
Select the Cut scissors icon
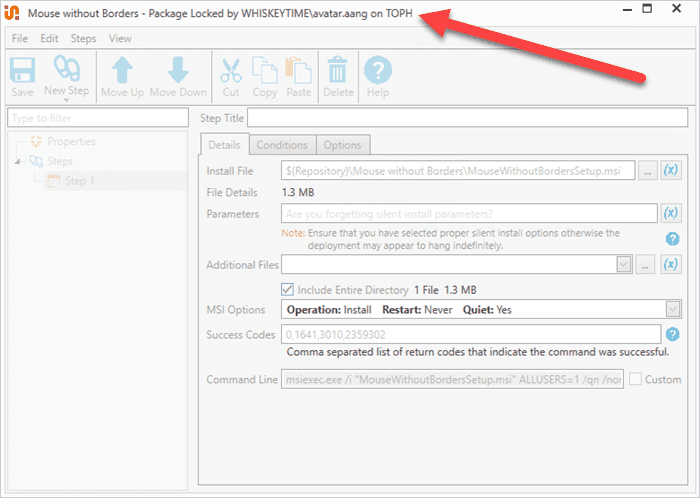click(231, 71)
